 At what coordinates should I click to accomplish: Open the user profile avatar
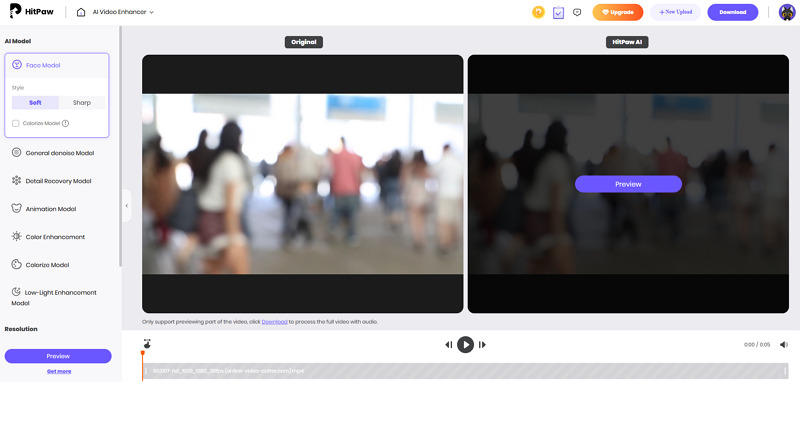(x=787, y=12)
